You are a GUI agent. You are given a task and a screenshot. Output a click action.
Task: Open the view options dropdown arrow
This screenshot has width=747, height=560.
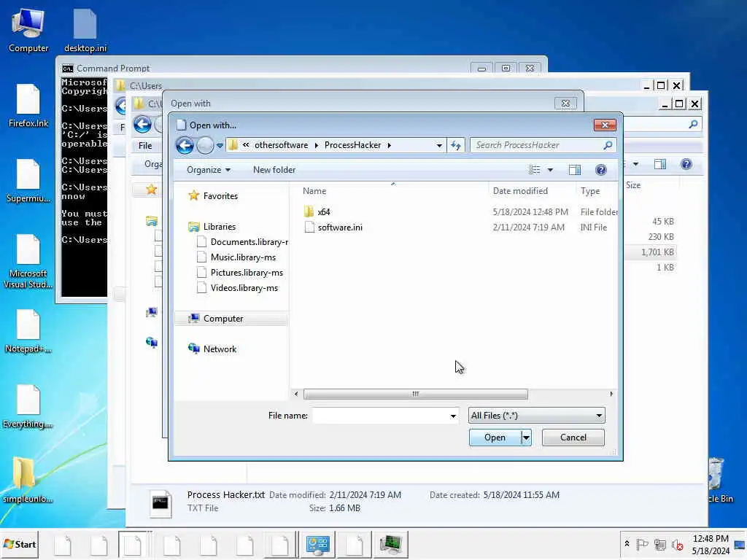click(x=550, y=170)
